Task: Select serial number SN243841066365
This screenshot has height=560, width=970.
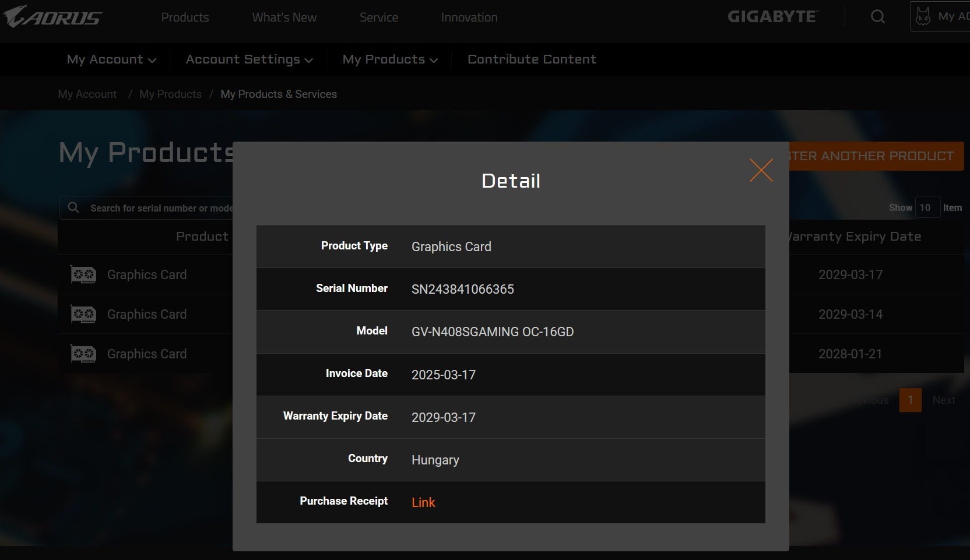Action: coord(463,289)
